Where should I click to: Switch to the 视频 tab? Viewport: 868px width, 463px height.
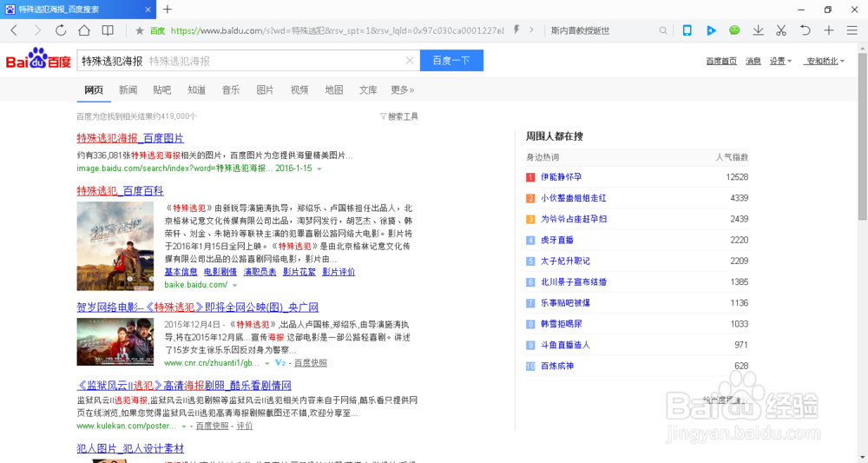coord(299,89)
